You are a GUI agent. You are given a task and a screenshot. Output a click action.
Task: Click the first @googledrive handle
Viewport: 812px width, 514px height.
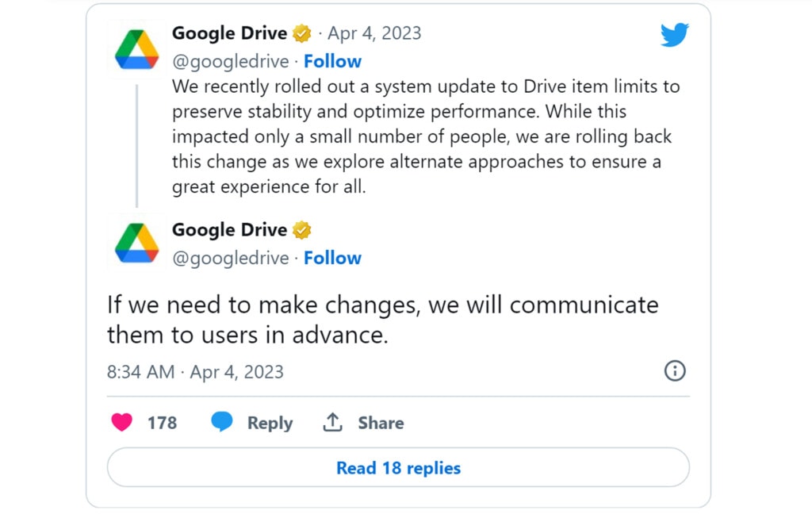click(x=231, y=62)
